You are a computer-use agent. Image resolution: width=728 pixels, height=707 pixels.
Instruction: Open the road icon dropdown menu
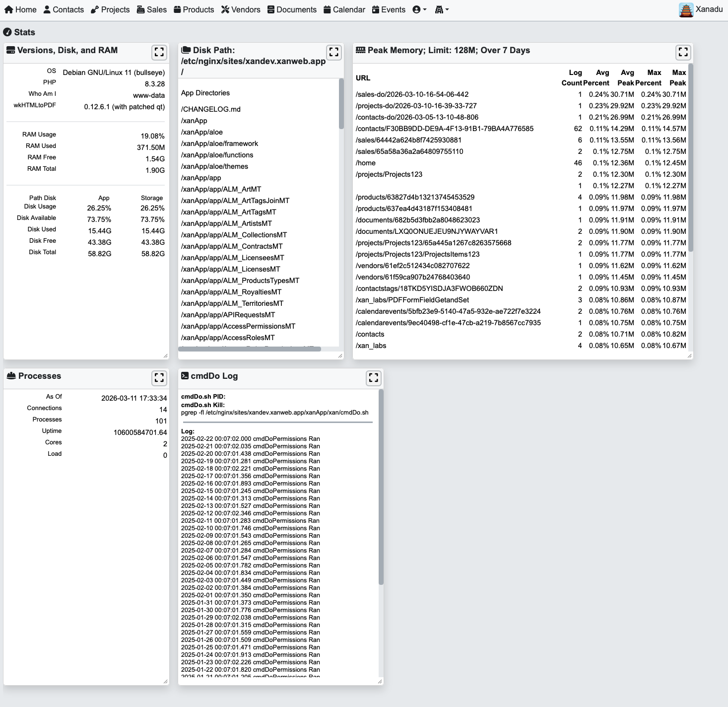coord(442,10)
